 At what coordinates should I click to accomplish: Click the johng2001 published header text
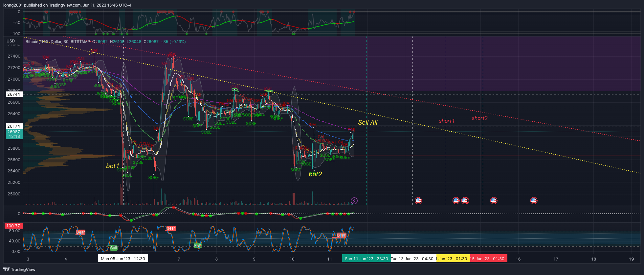click(x=67, y=5)
